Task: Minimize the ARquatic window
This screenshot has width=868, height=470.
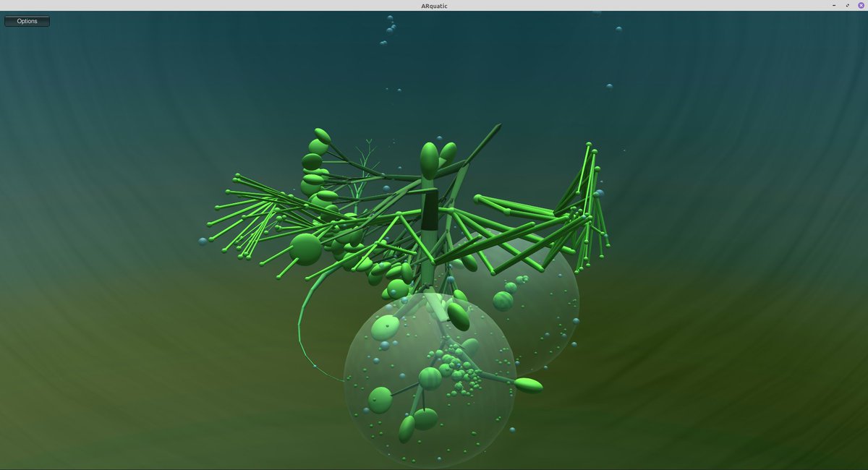Action: (834, 5)
